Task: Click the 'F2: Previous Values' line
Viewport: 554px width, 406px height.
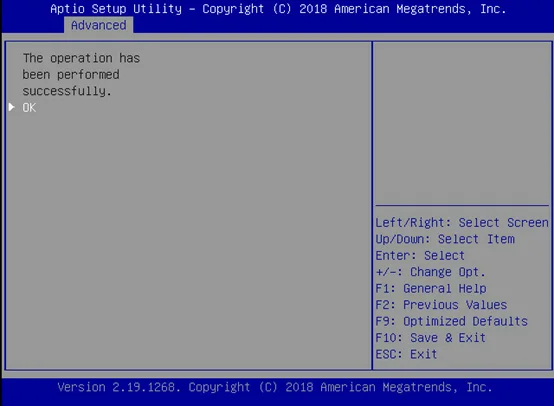Action: click(441, 305)
